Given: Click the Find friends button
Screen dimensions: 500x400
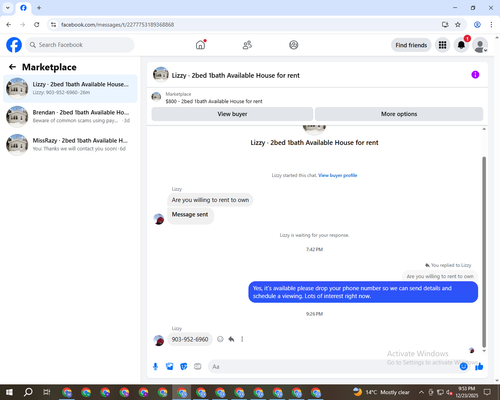Looking at the screenshot, I should [x=411, y=45].
